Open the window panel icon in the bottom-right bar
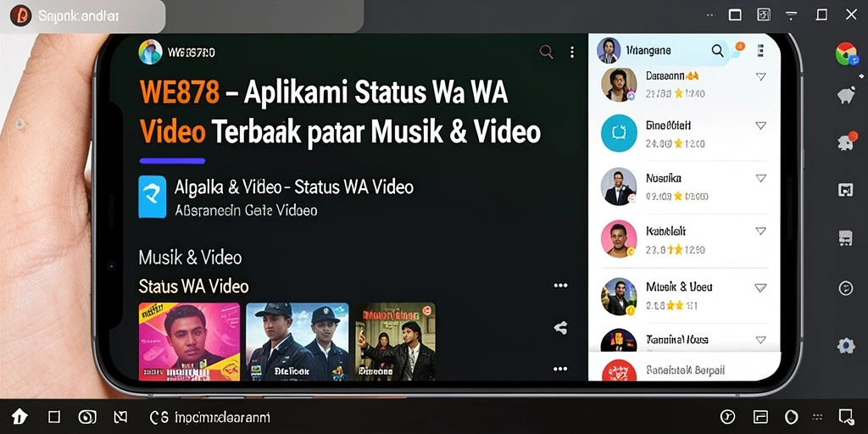The width and height of the screenshot is (868, 434). [x=760, y=417]
